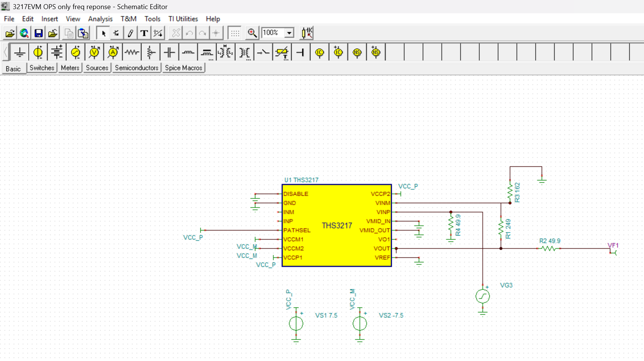Image resolution: width=644 pixels, height=361 pixels.
Task: Switch to the Switches component tab
Action: pyautogui.click(x=42, y=68)
